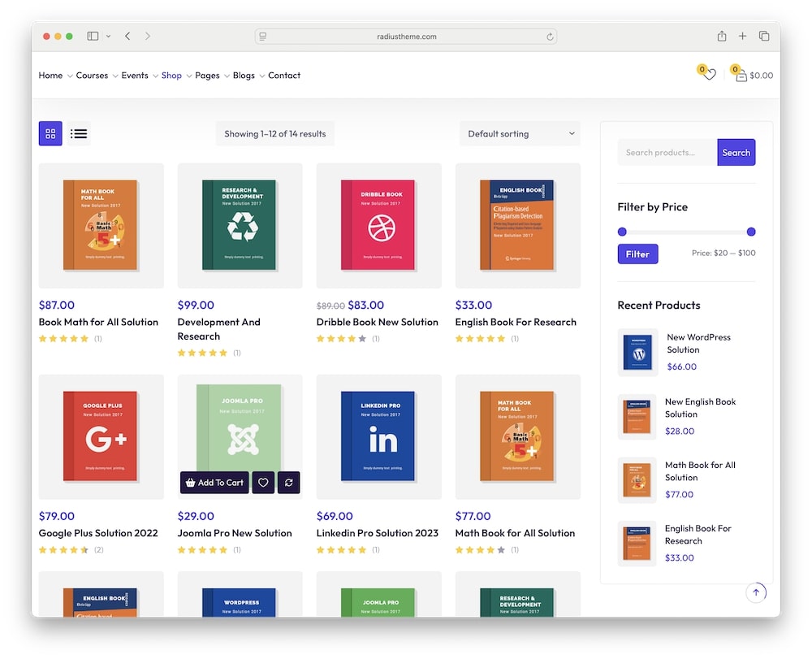Screen dimensions: 812x659
Task: Focus the Search products input field
Action: 667,152
